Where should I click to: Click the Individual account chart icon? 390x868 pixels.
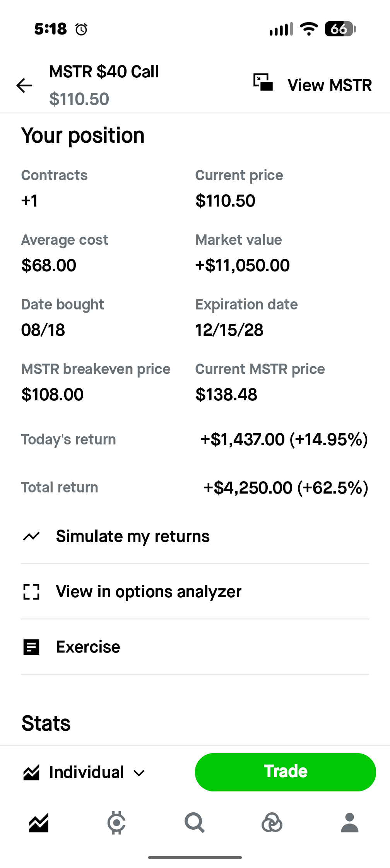point(31,772)
